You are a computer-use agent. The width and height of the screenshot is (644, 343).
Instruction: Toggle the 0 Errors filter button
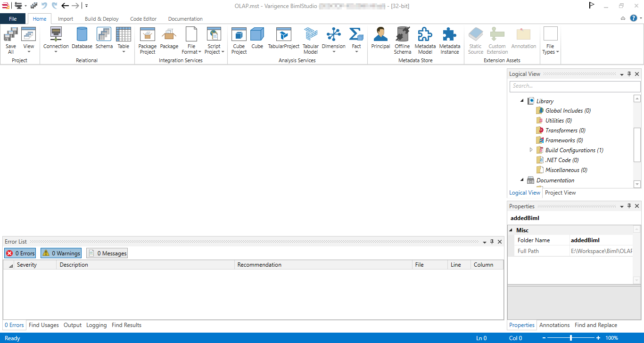click(20, 253)
